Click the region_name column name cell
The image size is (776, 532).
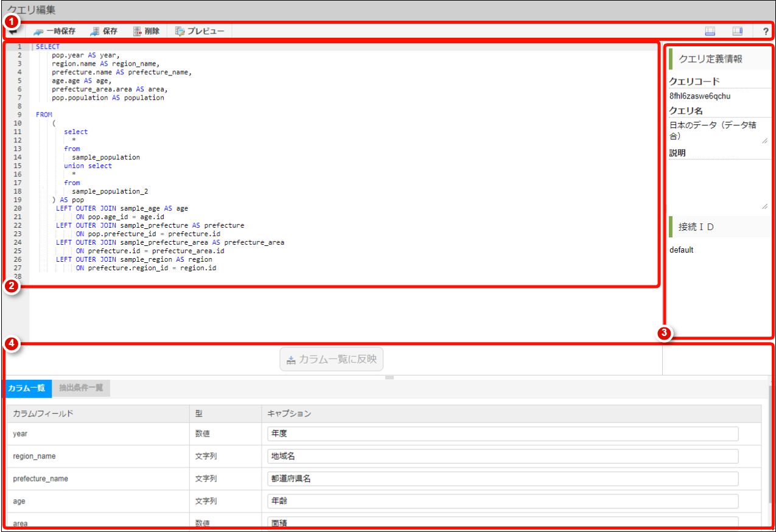point(97,457)
